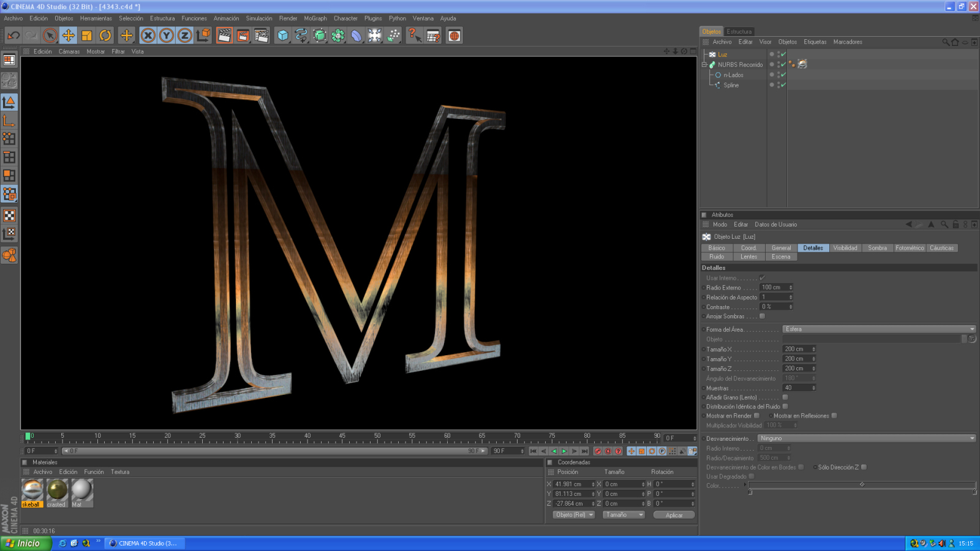Viewport: 980px width, 551px height.
Task: Select the Luz object in the tree
Action: coord(723,54)
